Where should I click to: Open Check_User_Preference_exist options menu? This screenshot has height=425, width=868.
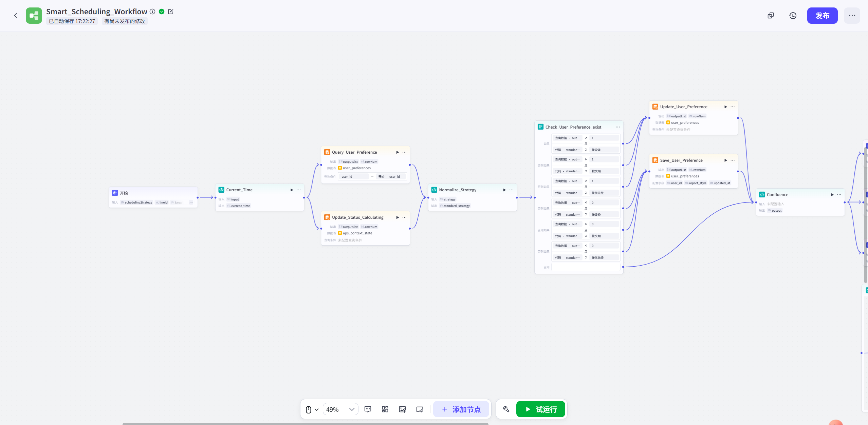pos(618,127)
